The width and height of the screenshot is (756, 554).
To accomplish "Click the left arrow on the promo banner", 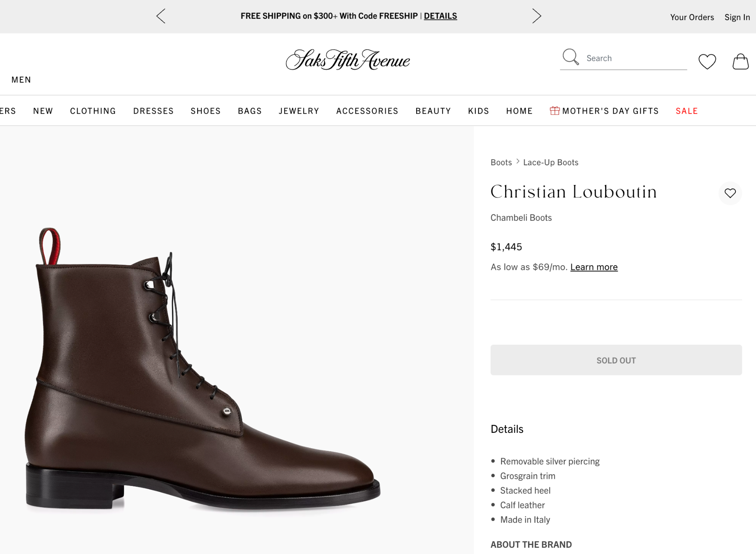I will coord(160,16).
